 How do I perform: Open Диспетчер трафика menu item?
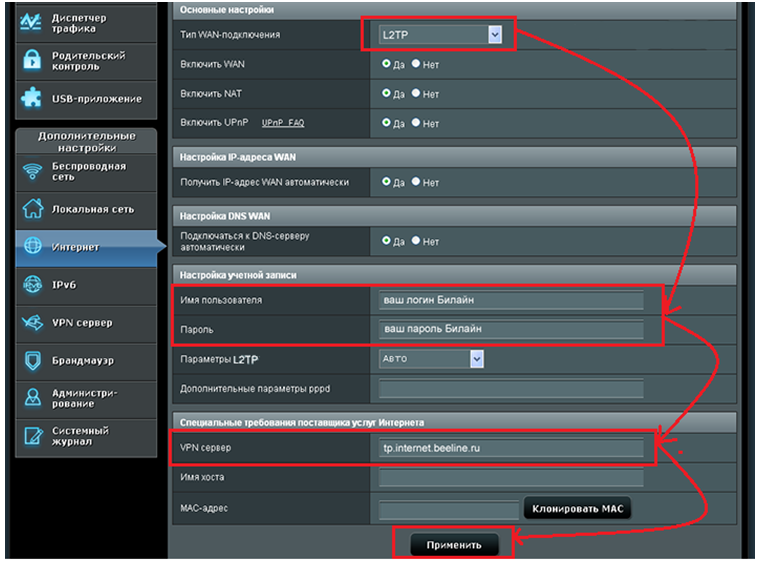[x=86, y=22]
